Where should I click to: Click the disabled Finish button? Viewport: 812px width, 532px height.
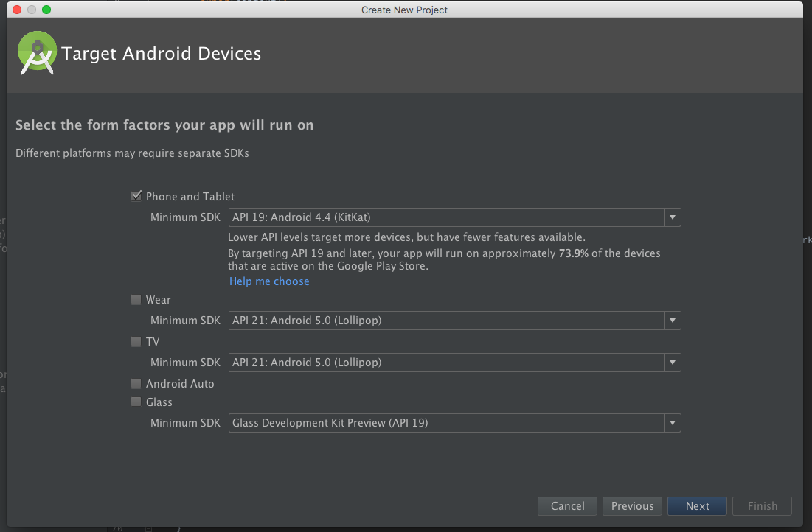click(x=763, y=506)
